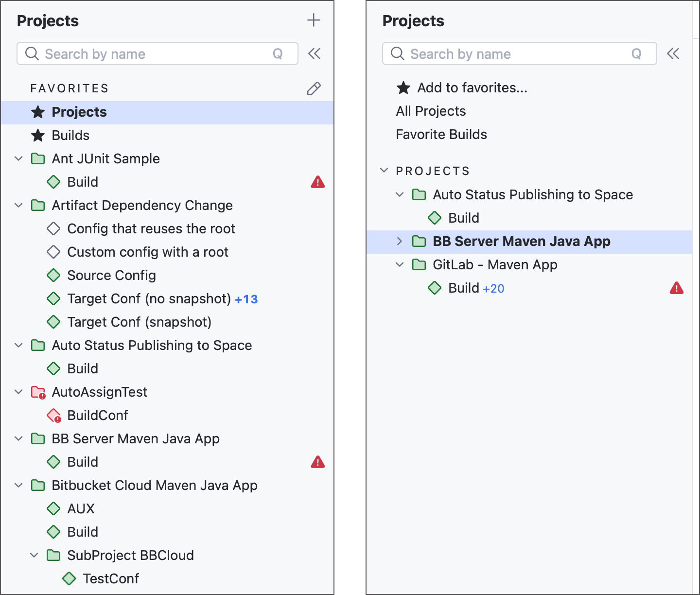Viewport: 700px width, 595px height.
Task: Click the star icon next to Builds
Action: tap(38, 135)
